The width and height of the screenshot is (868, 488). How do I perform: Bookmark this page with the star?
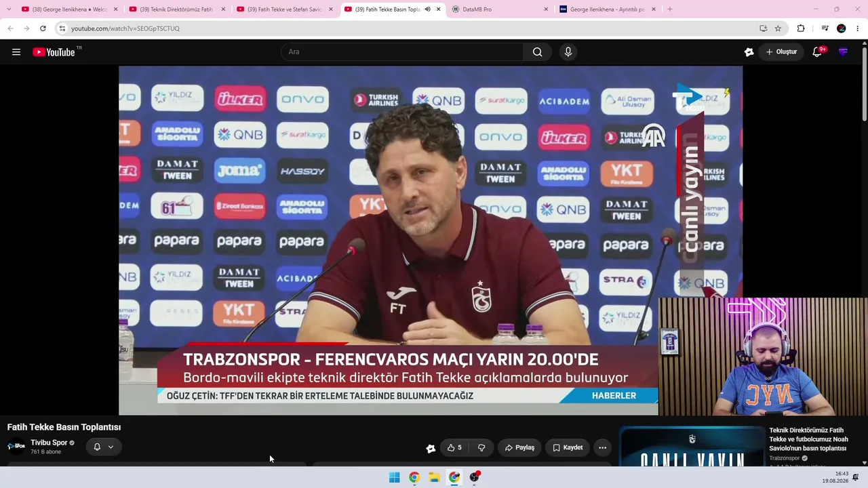pyautogui.click(x=778, y=28)
